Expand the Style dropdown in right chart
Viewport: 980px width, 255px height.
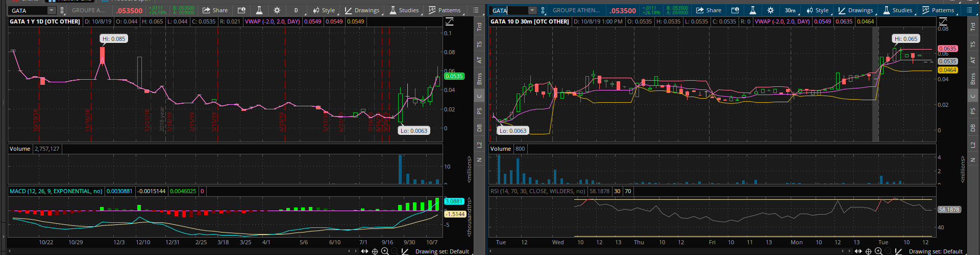[817, 10]
